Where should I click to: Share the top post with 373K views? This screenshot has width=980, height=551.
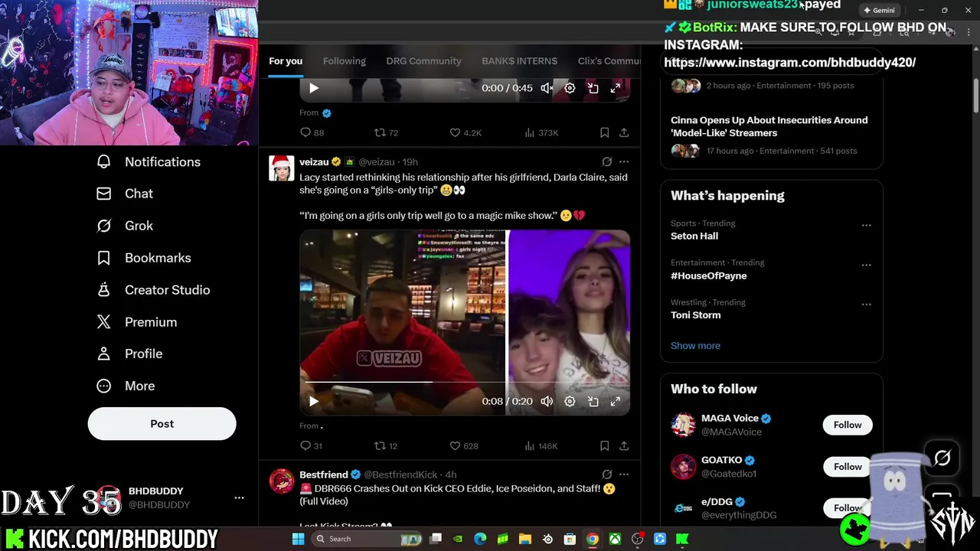[624, 132]
